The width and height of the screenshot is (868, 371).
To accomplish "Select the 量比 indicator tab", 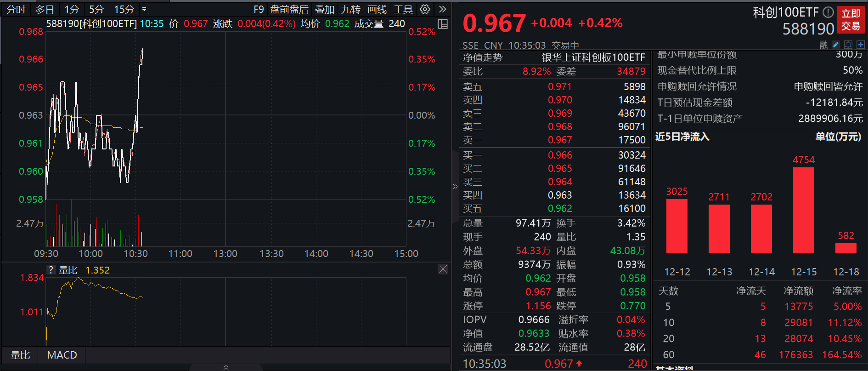I will 20,355.
